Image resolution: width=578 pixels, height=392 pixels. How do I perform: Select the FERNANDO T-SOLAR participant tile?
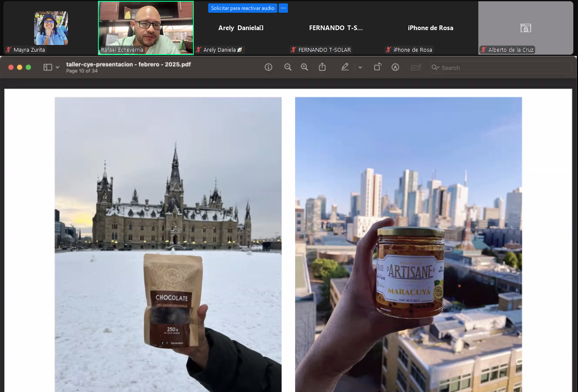(336, 28)
